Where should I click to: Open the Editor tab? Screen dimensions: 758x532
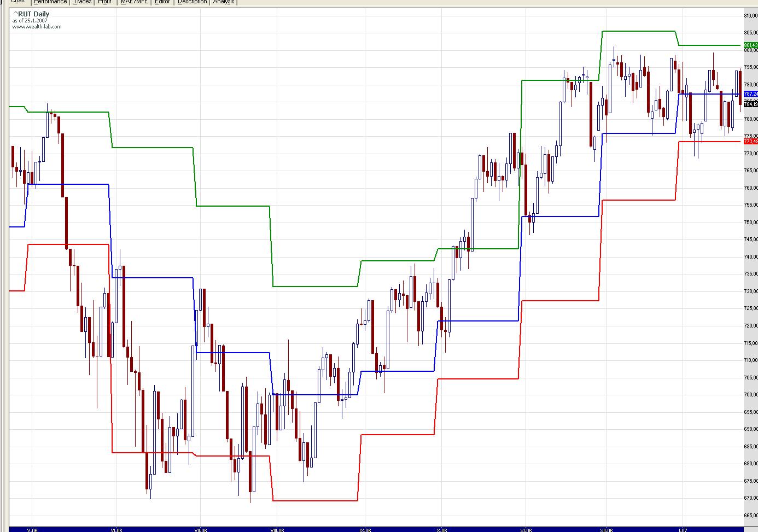[162, 2]
